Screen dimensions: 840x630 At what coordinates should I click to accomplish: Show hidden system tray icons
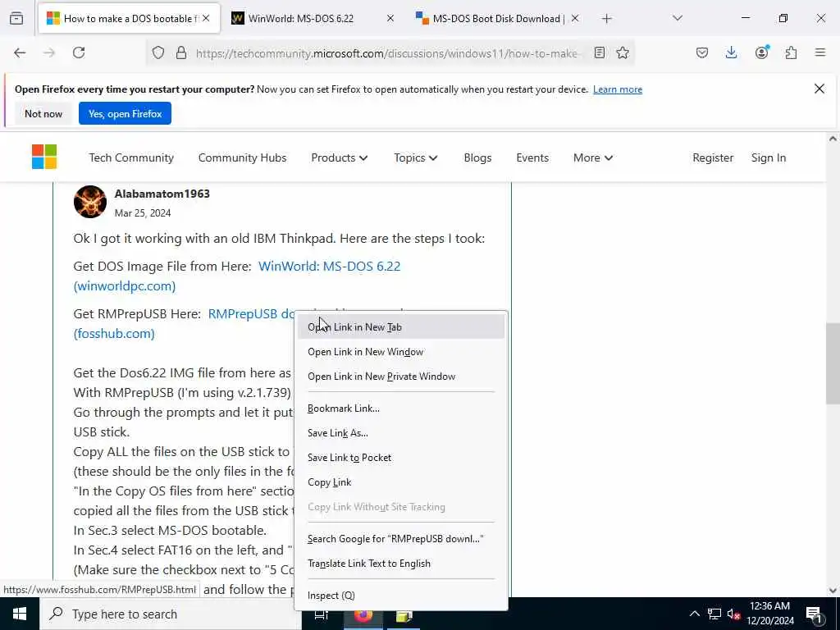coord(694,614)
